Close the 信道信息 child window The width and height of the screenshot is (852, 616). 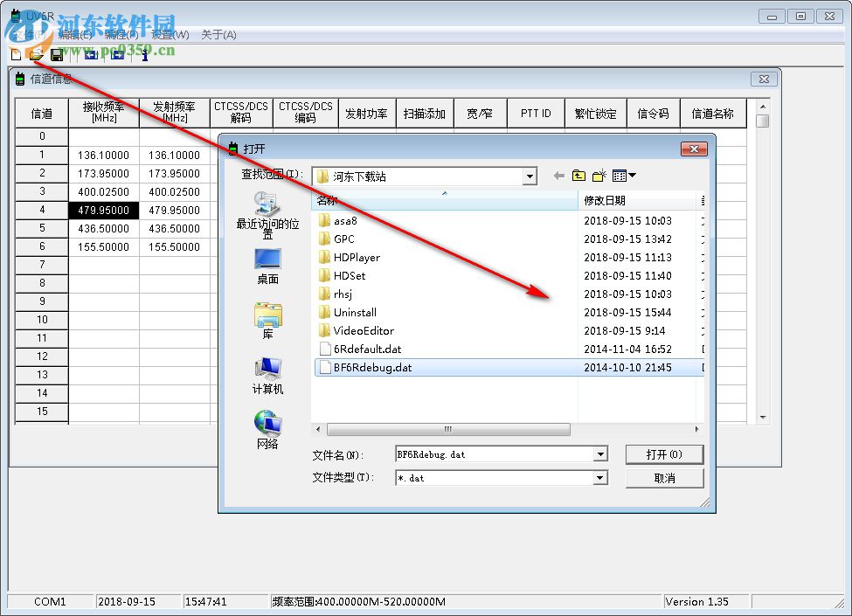click(764, 80)
